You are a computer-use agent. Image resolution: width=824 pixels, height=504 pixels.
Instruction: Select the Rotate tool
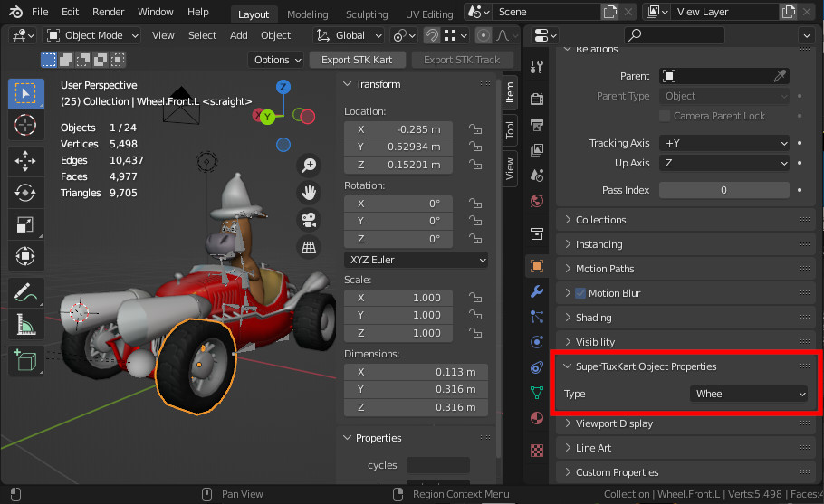[x=25, y=193]
